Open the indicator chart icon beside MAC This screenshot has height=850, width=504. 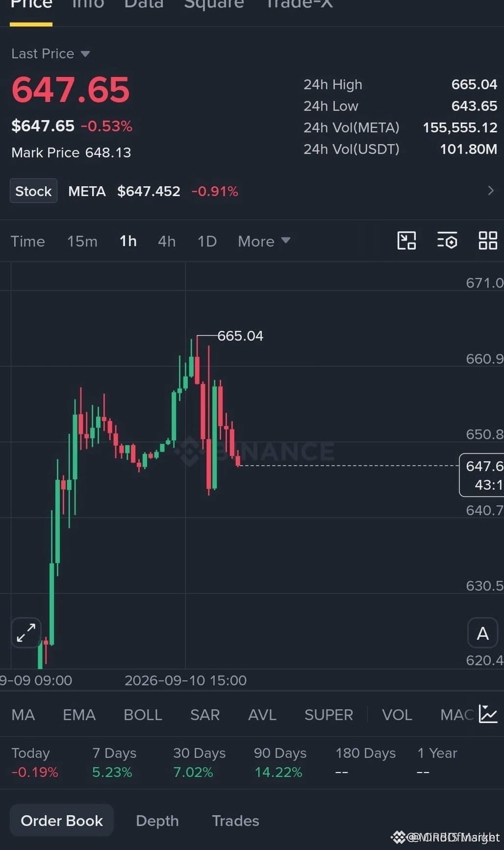tap(488, 714)
